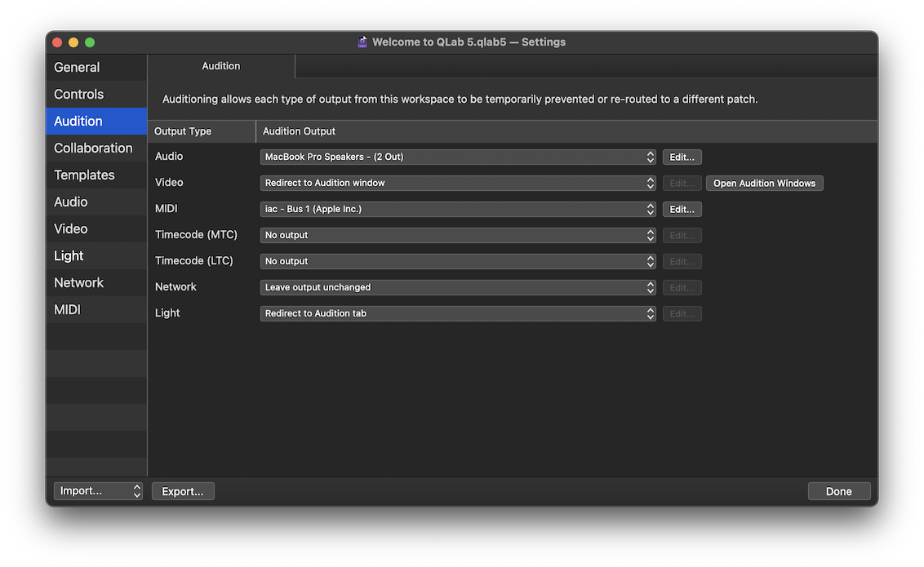This screenshot has width=924, height=567.
Task: Open the Audio audition output dropdown
Action: point(457,157)
